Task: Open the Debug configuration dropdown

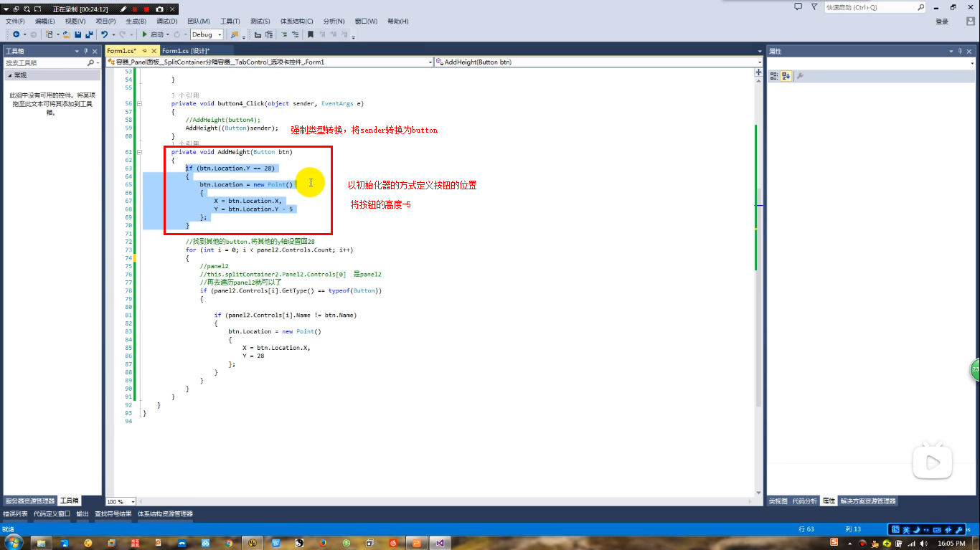Action: click(220, 34)
